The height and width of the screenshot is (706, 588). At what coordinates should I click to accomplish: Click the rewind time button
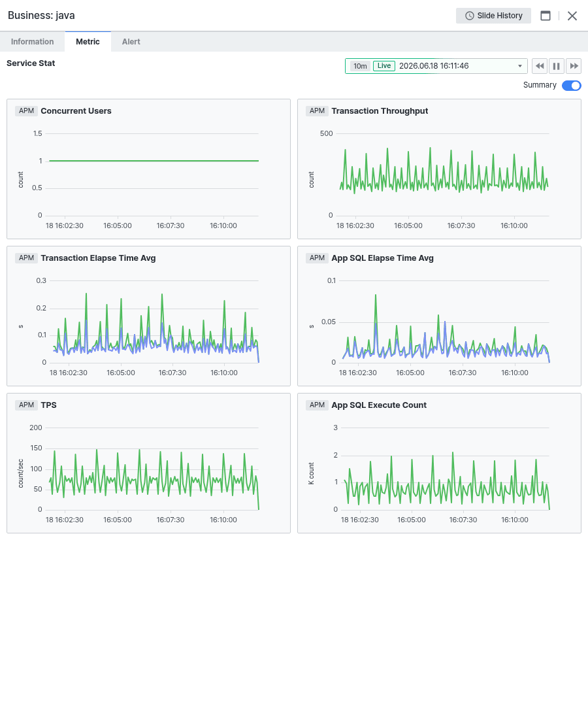(540, 66)
